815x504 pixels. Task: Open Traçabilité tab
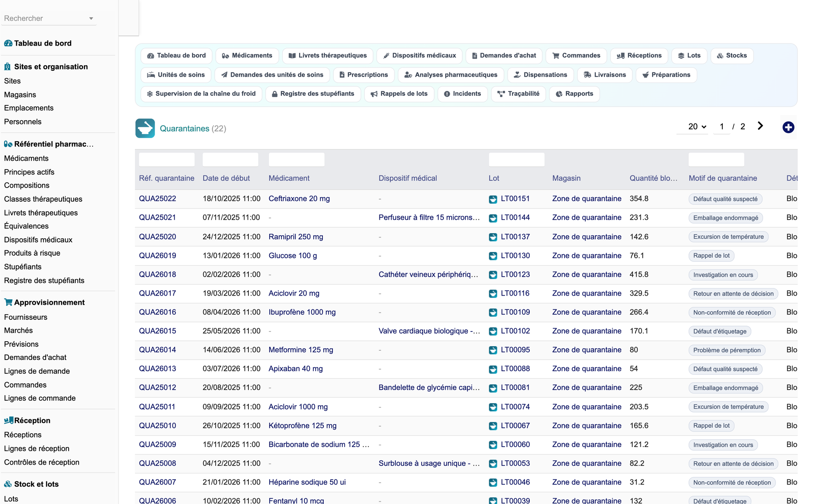(518, 94)
